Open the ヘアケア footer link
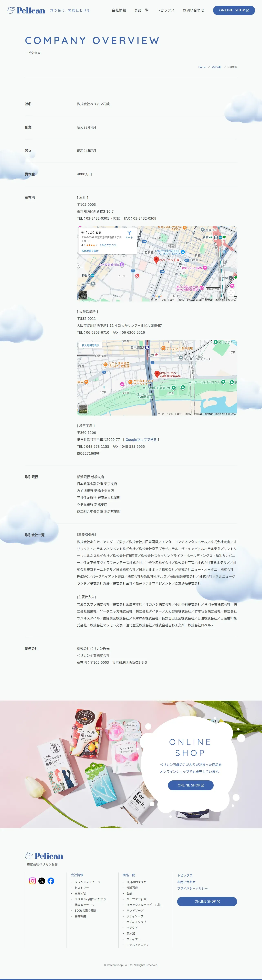Viewport: 262px width, 980px height. click(132, 927)
